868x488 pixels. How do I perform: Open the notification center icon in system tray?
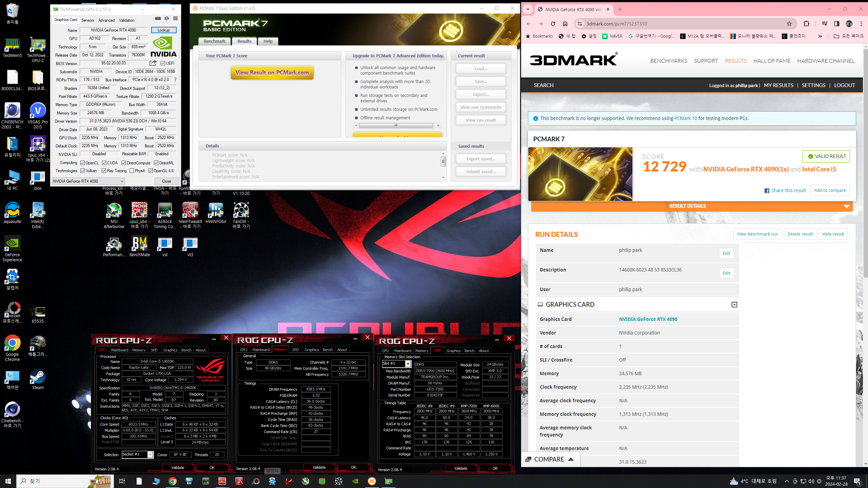pos(857,481)
